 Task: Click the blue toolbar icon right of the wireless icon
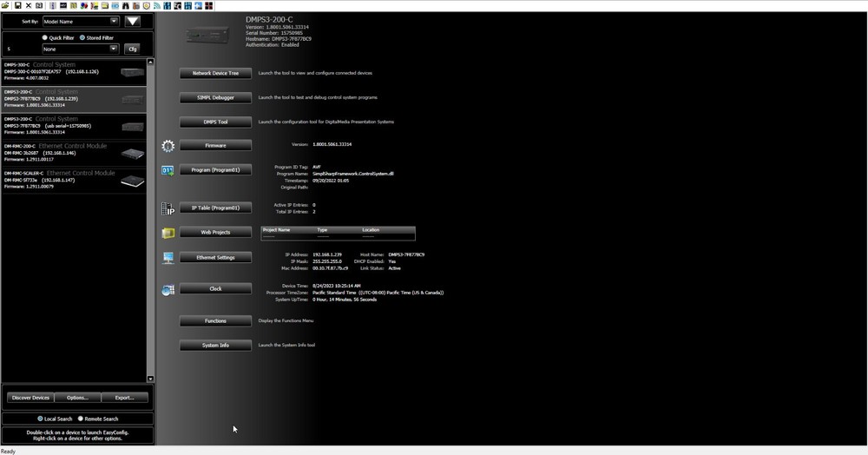[168, 5]
